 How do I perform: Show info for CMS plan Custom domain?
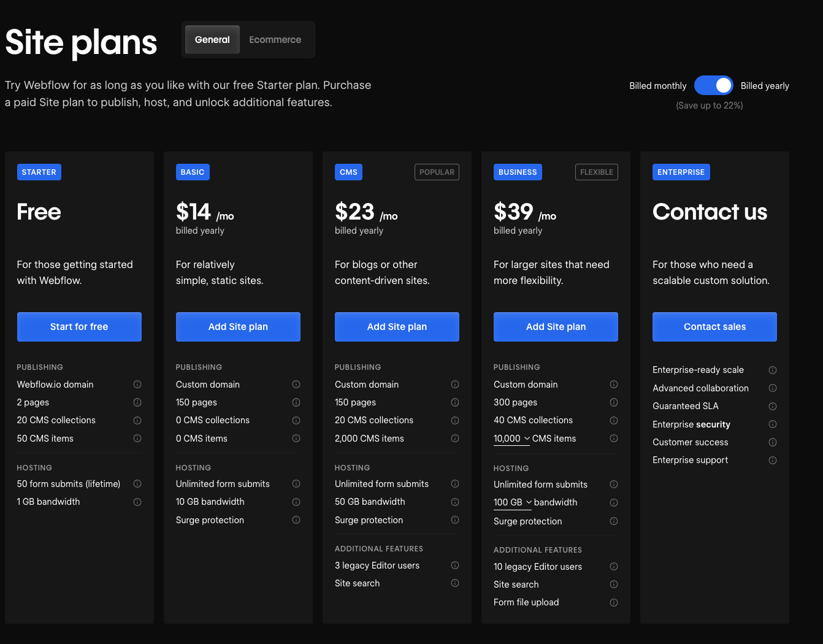point(455,385)
